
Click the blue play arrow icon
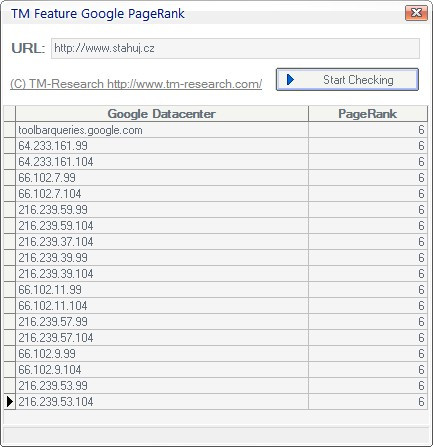pyautogui.click(x=290, y=80)
